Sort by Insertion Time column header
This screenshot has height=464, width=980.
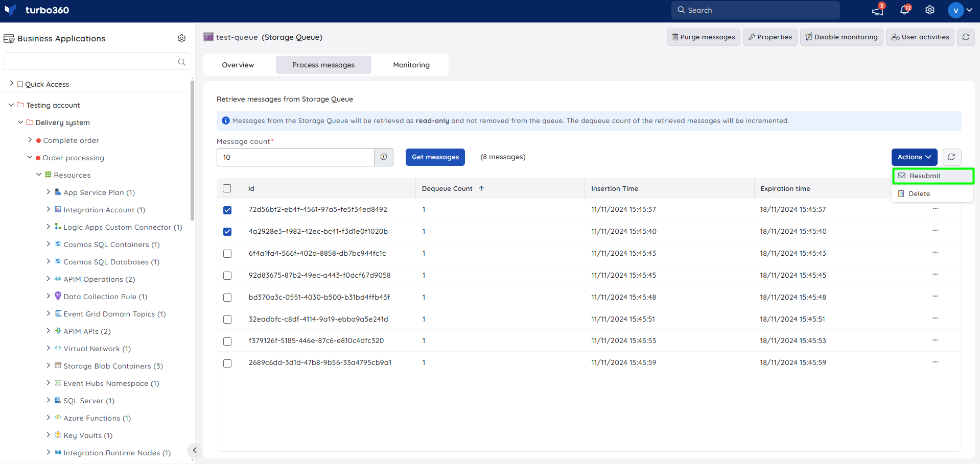pos(615,188)
